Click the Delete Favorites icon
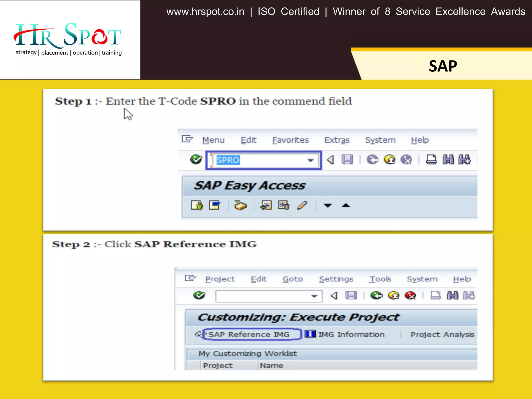The image size is (532, 399). [x=284, y=205]
